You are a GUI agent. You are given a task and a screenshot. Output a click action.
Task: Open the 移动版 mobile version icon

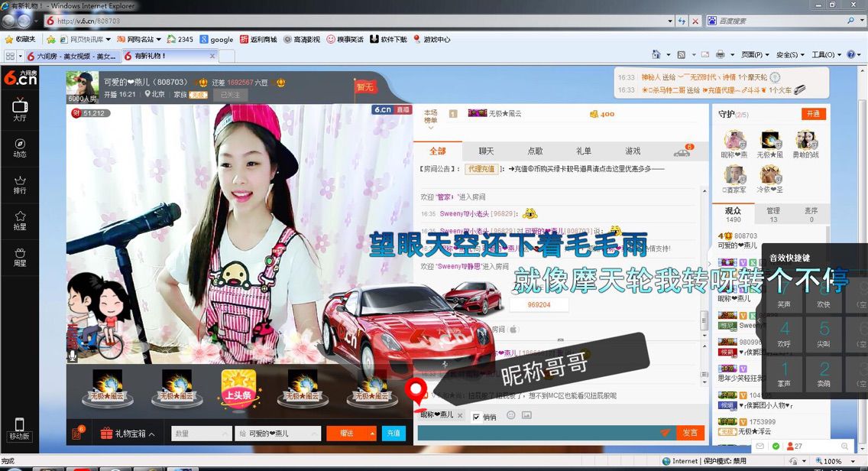coord(19,429)
